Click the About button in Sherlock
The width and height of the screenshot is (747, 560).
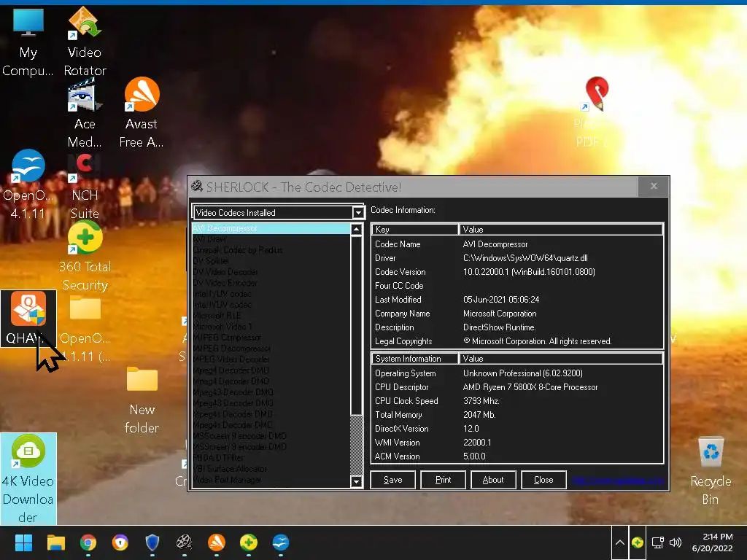493,480
